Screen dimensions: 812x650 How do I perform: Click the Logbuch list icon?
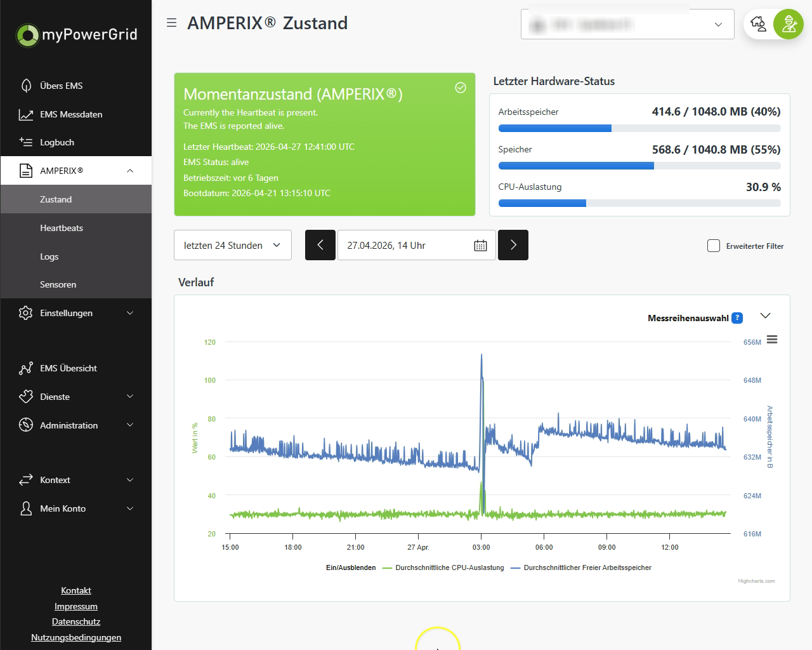tap(26, 142)
